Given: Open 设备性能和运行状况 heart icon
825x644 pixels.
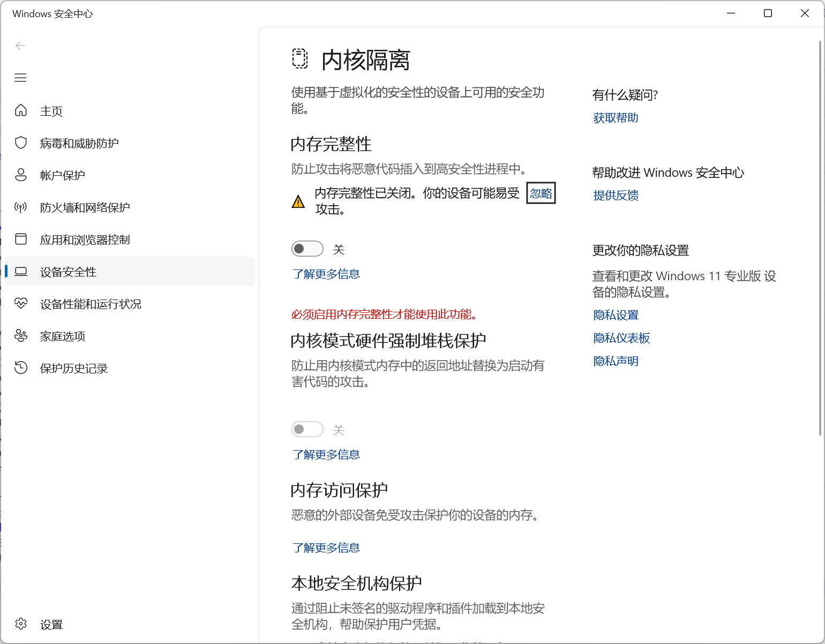Looking at the screenshot, I should [x=21, y=303].
